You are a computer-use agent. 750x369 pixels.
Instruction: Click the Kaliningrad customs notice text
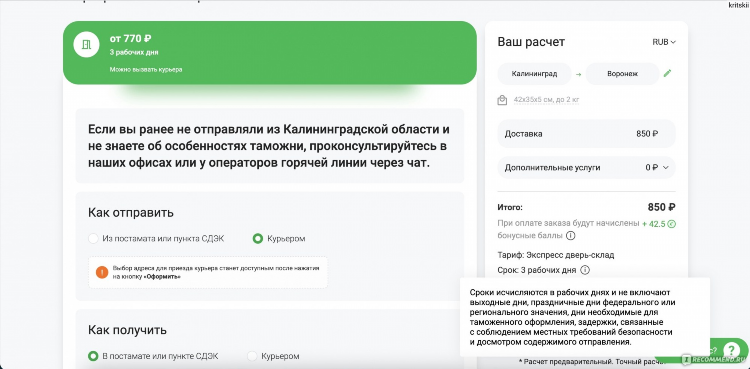[x=269, y=146]
